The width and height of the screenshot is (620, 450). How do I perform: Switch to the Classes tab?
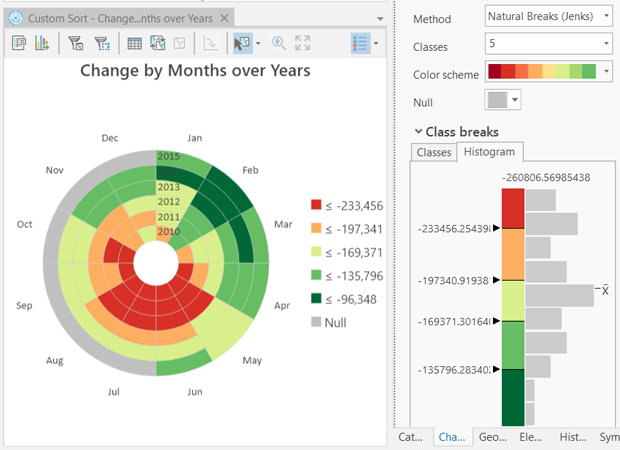(434, 152)
